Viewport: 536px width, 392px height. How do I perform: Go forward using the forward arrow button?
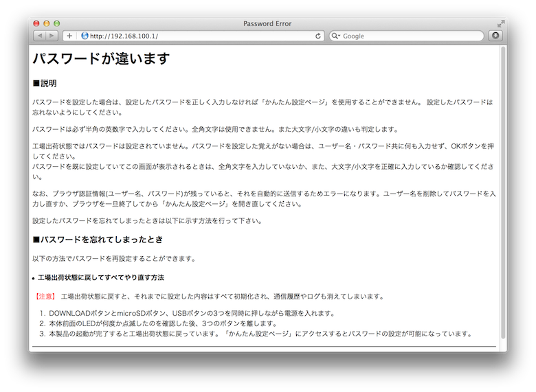[x=52, y=36]
